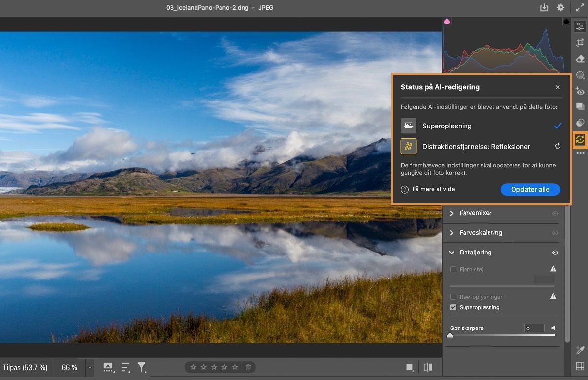Expand the Farveskalering panel
Screen dimensions: 588x380
coord(452,233)
